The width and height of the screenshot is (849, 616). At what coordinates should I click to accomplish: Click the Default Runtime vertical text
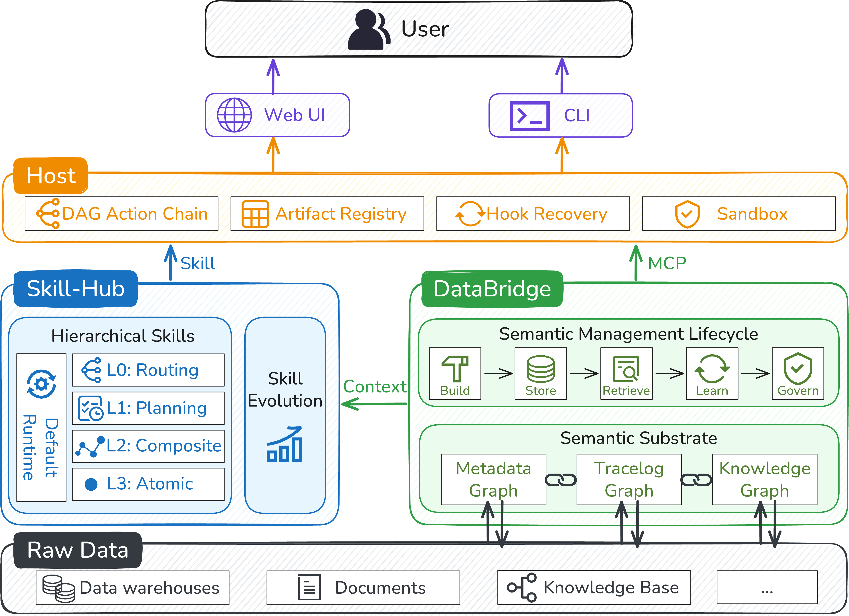tap(40, 448)
